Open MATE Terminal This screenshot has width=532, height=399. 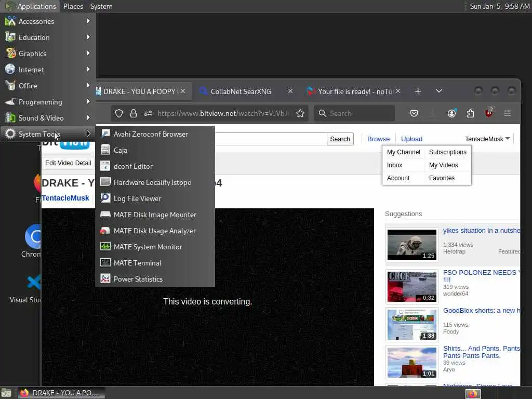(x=155, y=263)
